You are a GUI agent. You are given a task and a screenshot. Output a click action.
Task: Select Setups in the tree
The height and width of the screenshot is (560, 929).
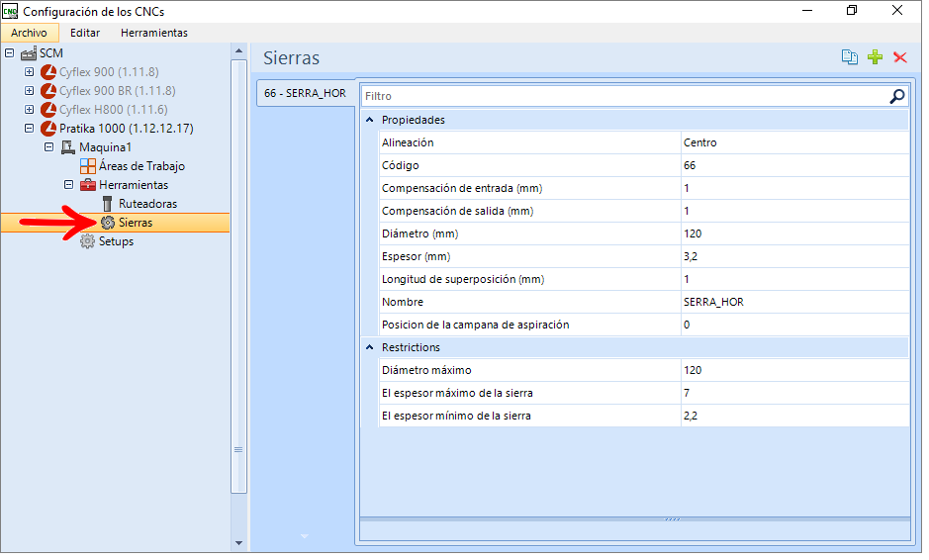[116, 241]
